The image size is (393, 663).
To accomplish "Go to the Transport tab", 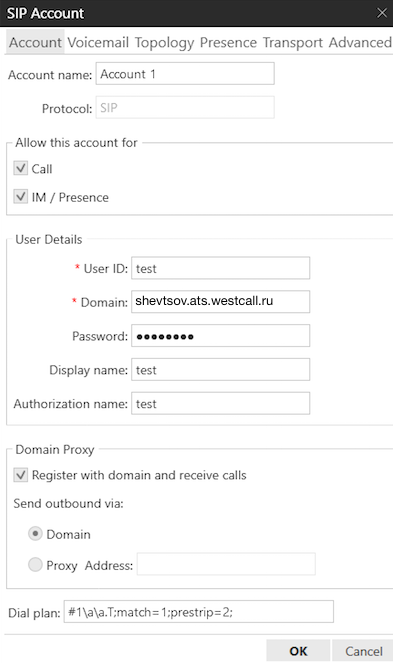I will pos(292,42).
